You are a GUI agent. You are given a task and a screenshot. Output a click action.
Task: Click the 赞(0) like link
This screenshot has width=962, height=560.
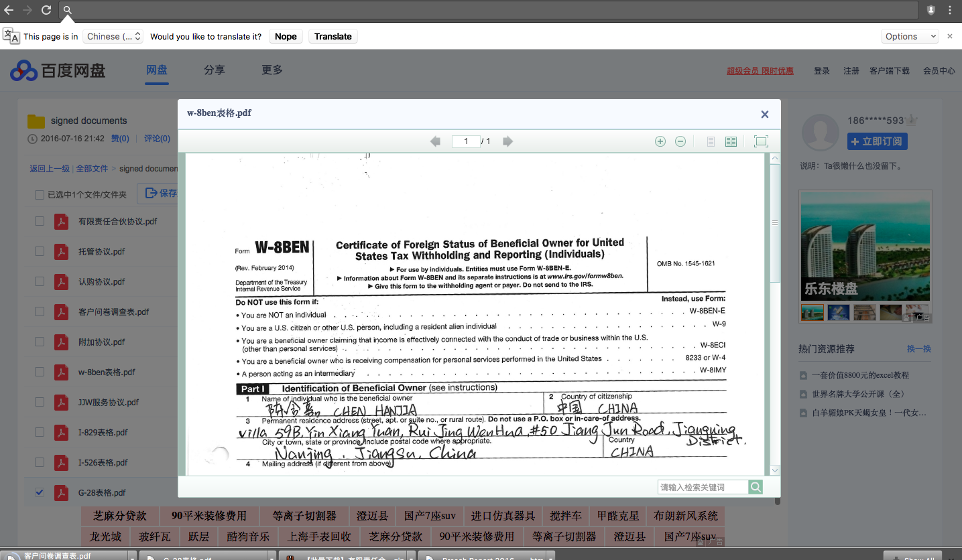coord(120,139)
